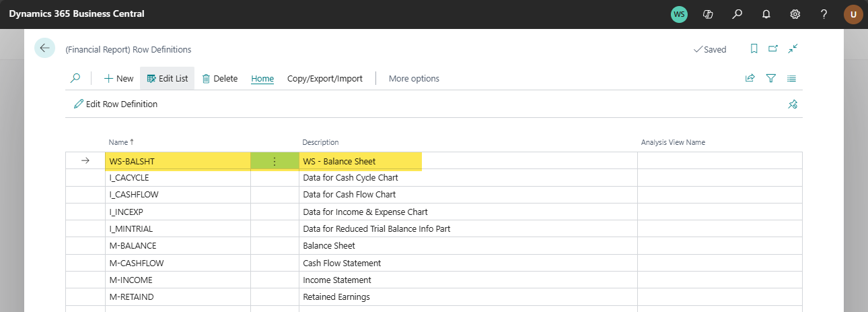Open the settings gear

click(x=795, y=14)
